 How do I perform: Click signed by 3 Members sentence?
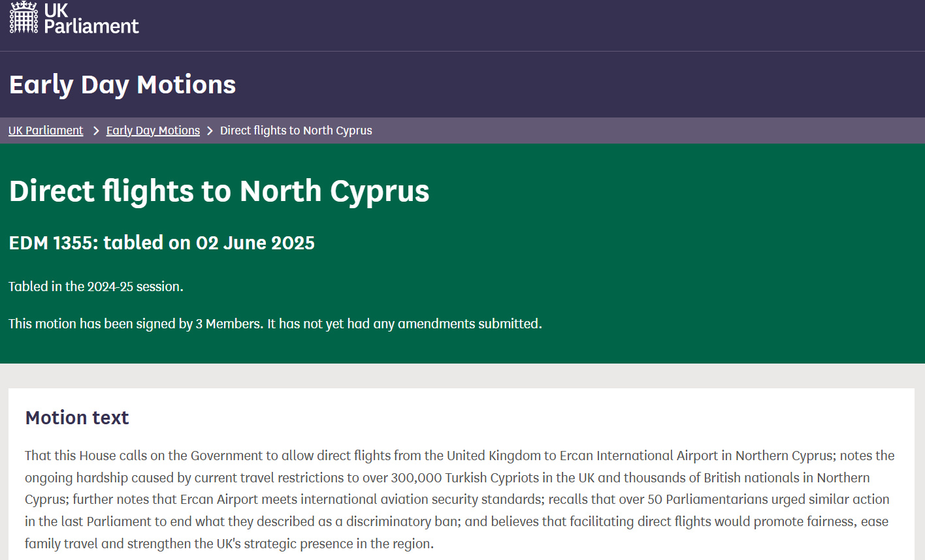click(275, 324)
